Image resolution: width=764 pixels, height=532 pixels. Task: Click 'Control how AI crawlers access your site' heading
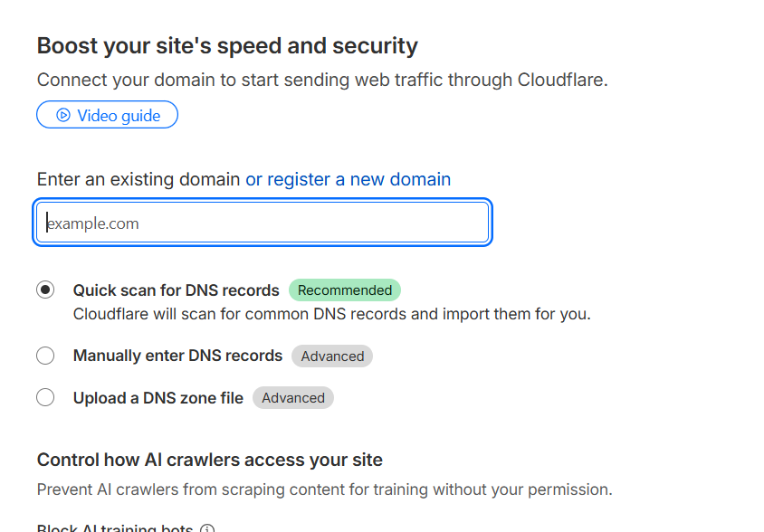coord(209,460)
